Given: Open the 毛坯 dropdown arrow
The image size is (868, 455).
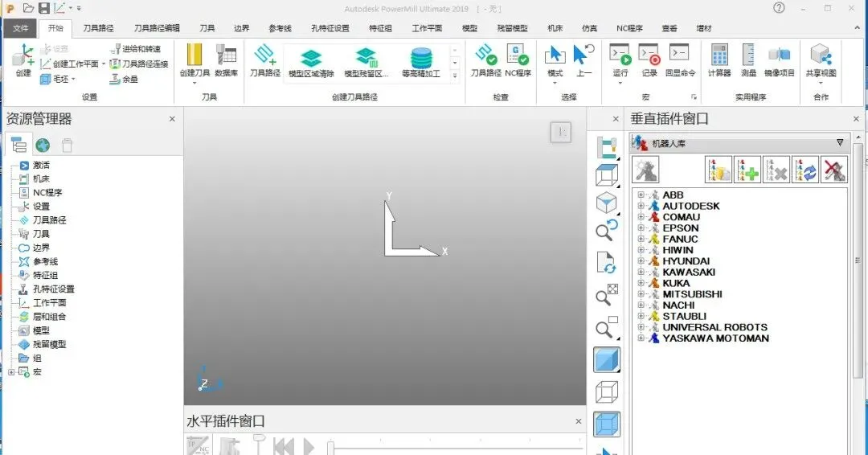Looking at the screenshot, I should tap(73, 80).
